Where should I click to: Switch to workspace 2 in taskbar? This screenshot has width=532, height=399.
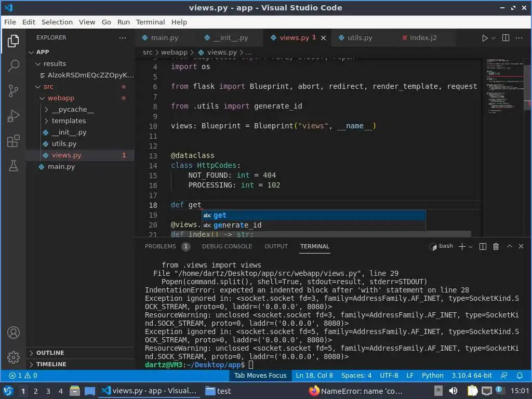(36, 391)
